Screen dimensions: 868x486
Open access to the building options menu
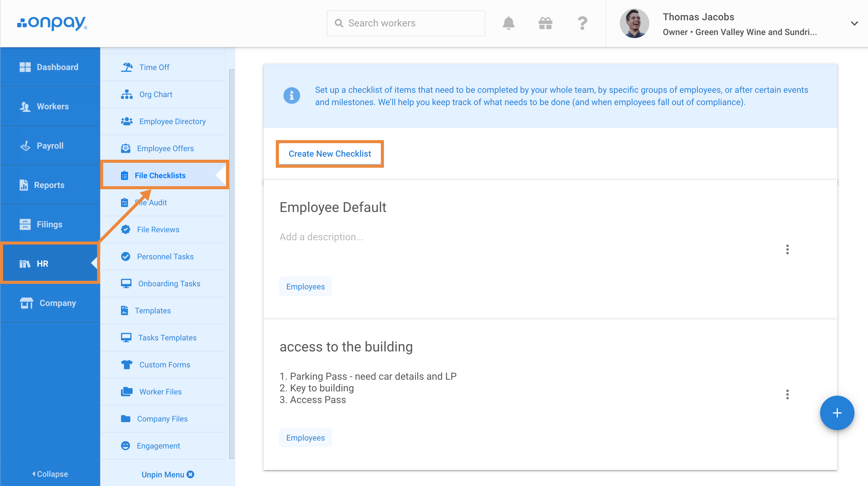click(x=787, y=394)
